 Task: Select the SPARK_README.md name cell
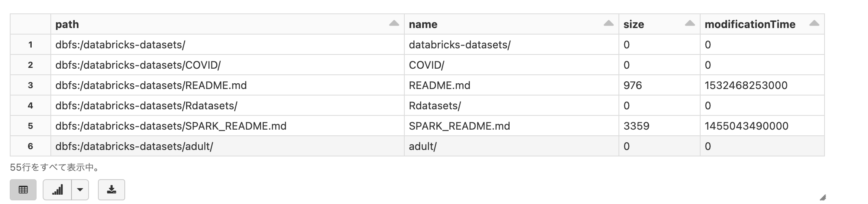tap(459, 126)
